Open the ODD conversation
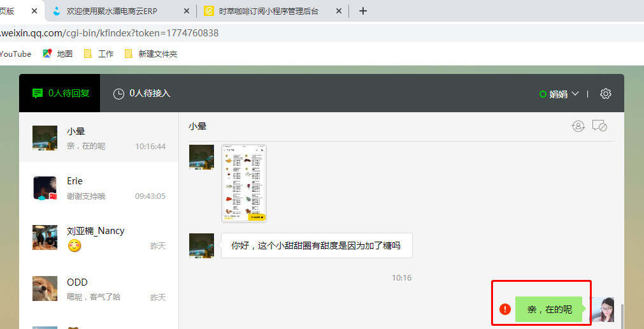 [x=99, y=289]
